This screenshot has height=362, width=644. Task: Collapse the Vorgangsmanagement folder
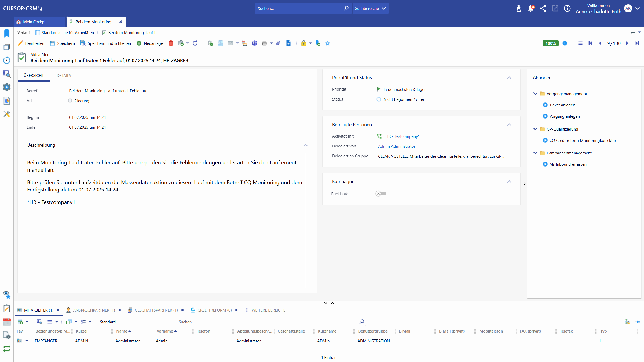[535, 94]
